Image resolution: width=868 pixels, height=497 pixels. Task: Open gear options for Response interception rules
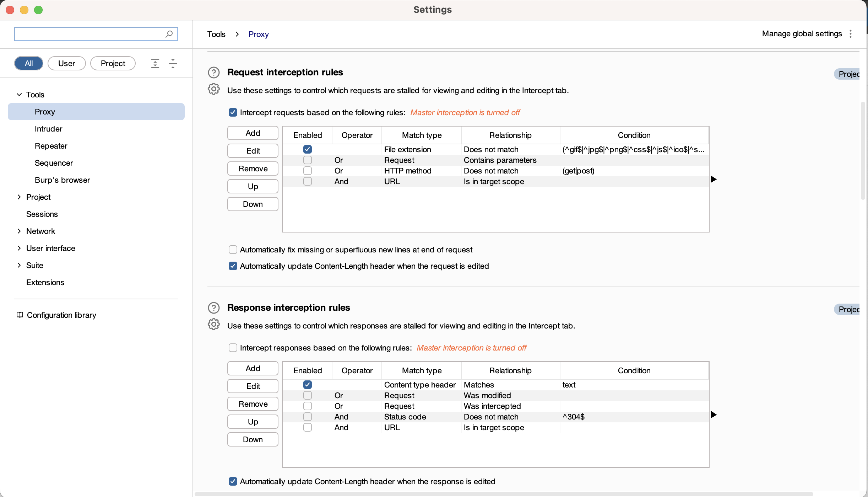click(x=213, y=324)
